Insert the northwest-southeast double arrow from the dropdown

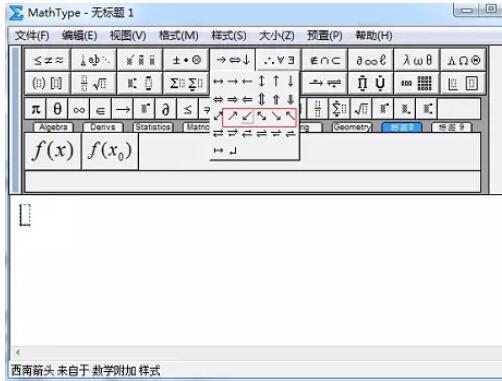262,116
